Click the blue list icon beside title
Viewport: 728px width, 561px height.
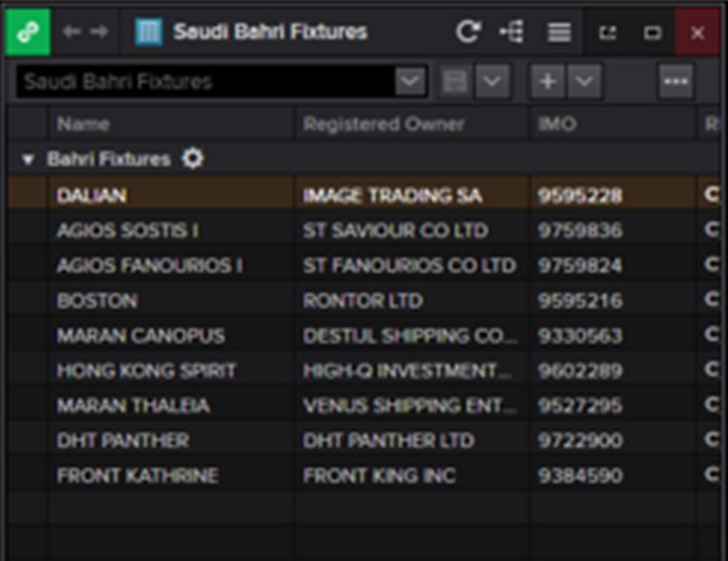pos(148,32)
